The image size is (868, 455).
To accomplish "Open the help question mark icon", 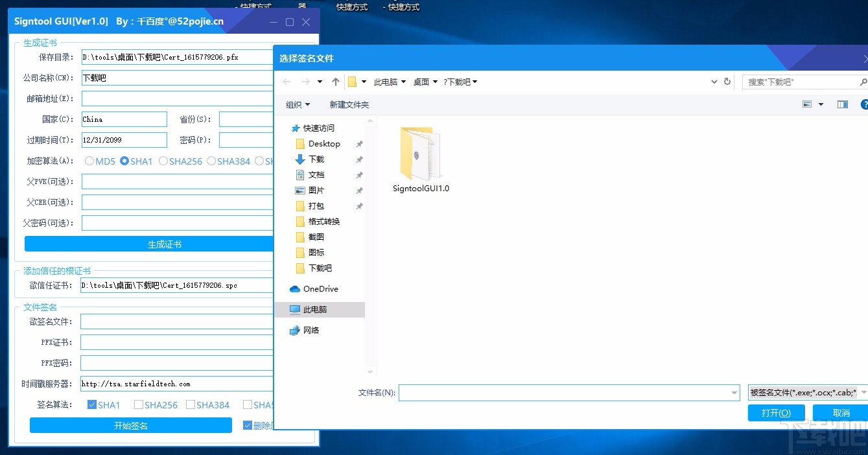I will [866, 105].
